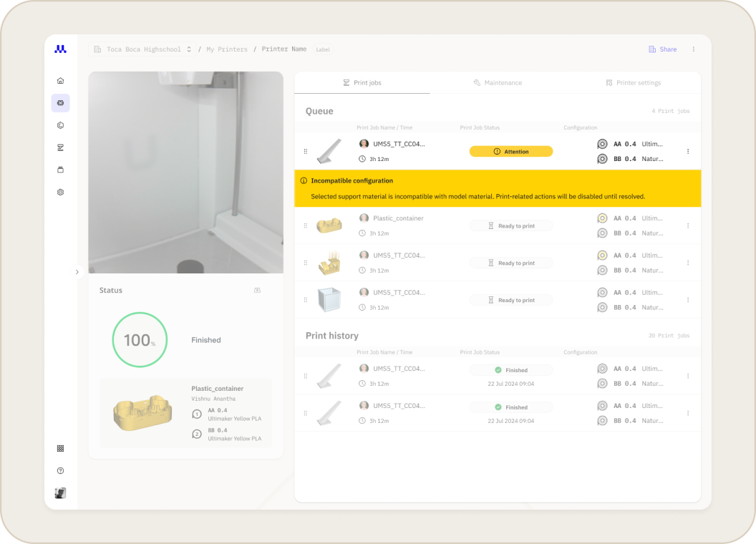Switch to the Maintenance tab
Viewport: 756px width, 544px height.
tap(498, 83)
